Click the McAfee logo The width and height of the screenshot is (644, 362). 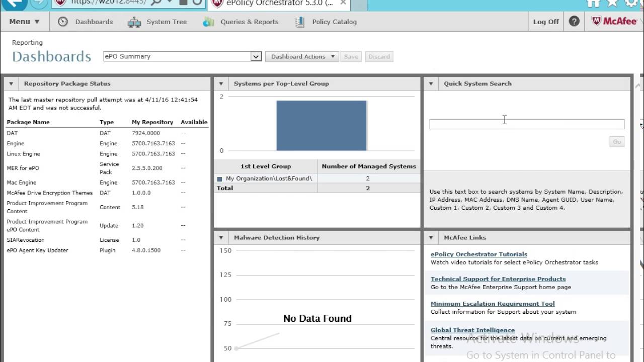[614, 21]
